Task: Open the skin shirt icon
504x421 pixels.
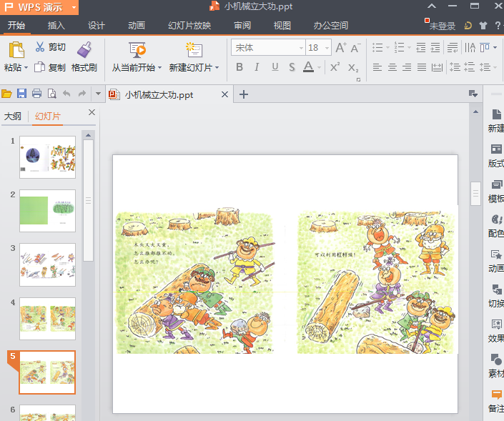Action: (x=483, y=26)
